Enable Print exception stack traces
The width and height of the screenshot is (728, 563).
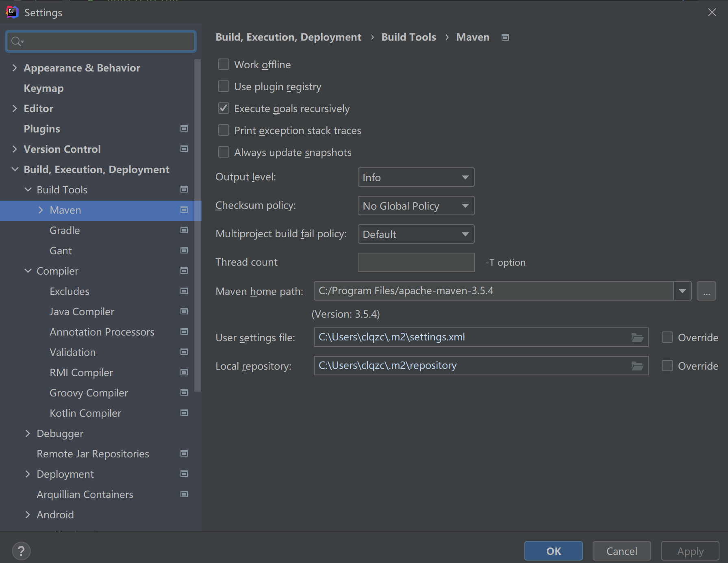coord(224,130)
